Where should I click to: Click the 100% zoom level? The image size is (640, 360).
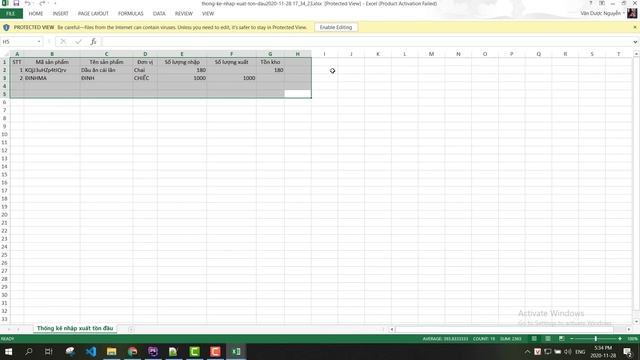pyautogui.click(x=632, y=339)
